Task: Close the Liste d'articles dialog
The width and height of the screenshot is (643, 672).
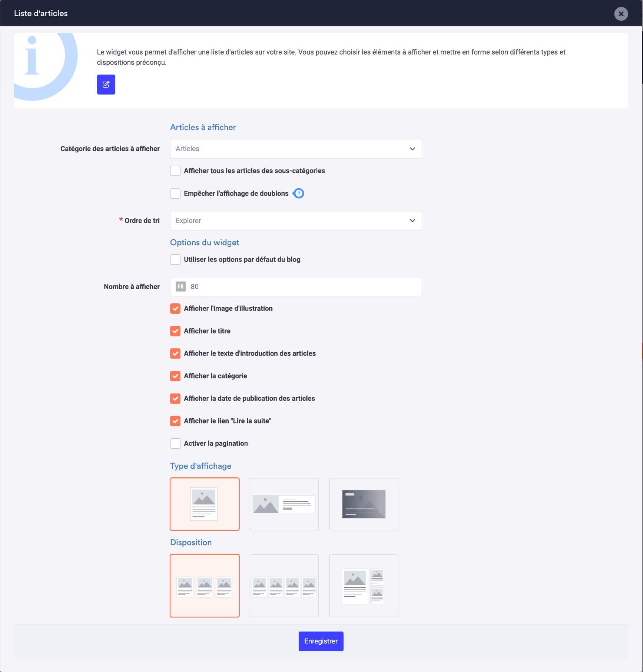Action: [621, 14]
